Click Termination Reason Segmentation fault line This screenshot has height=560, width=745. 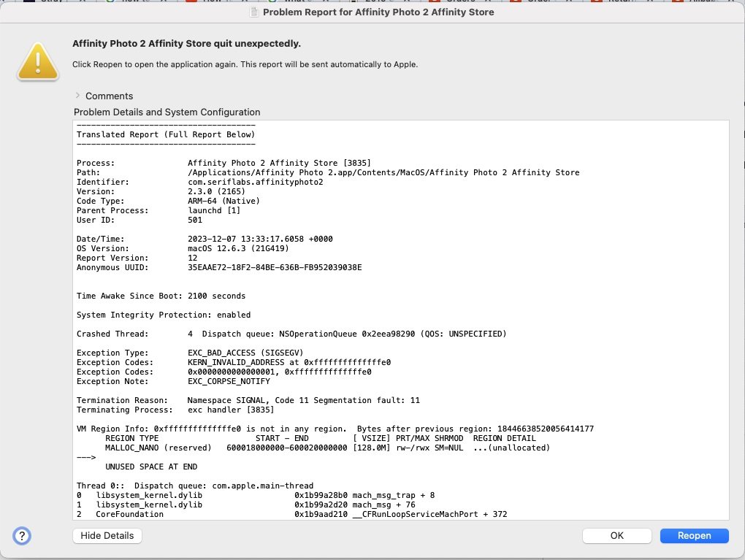[248, 400]
